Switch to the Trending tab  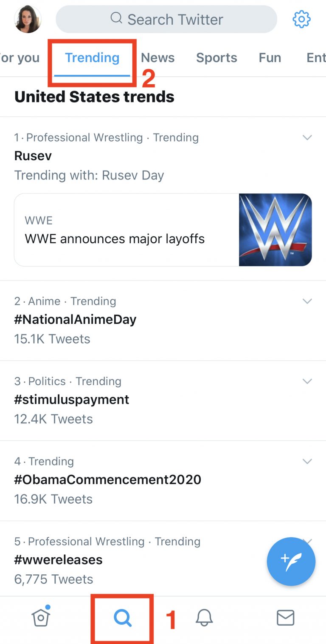pyautogui.click(x=92, y=58)
